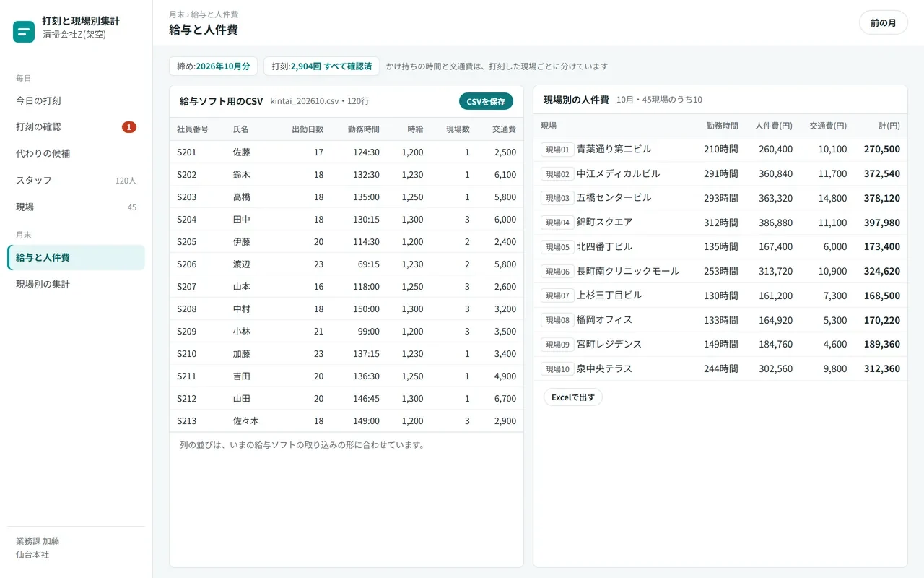Click the red badge on 打刻の確認
Screen dimensions: 924x578
pos(129,127)
